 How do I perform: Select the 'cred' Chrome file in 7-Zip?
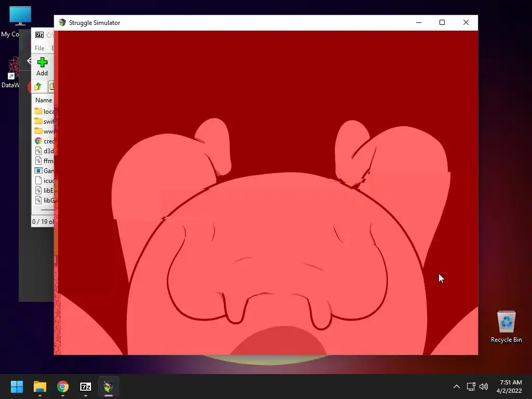click(44, 141)
